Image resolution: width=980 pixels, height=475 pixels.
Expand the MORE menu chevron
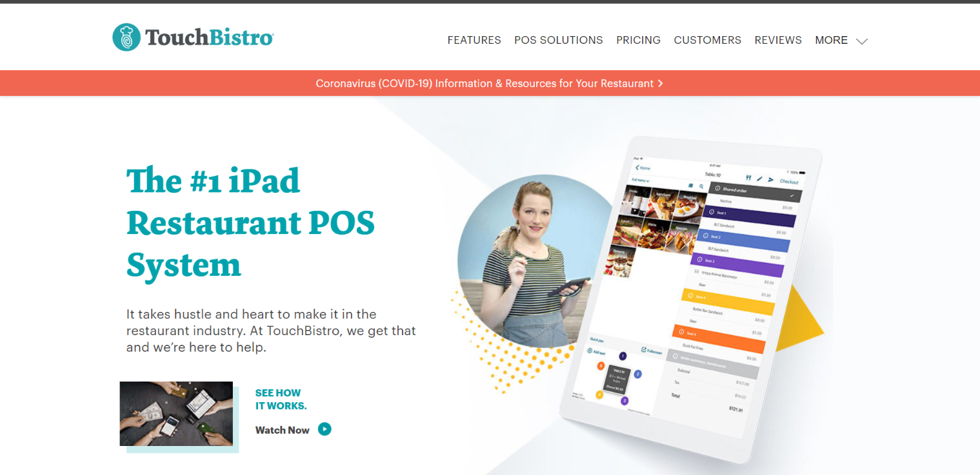[x=861, y=41]
